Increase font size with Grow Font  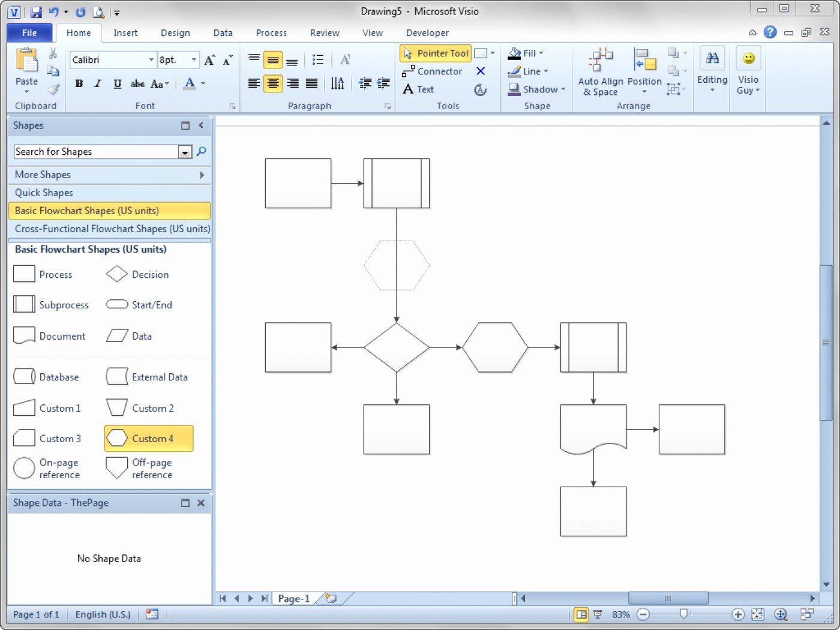(x=209, y=60)
